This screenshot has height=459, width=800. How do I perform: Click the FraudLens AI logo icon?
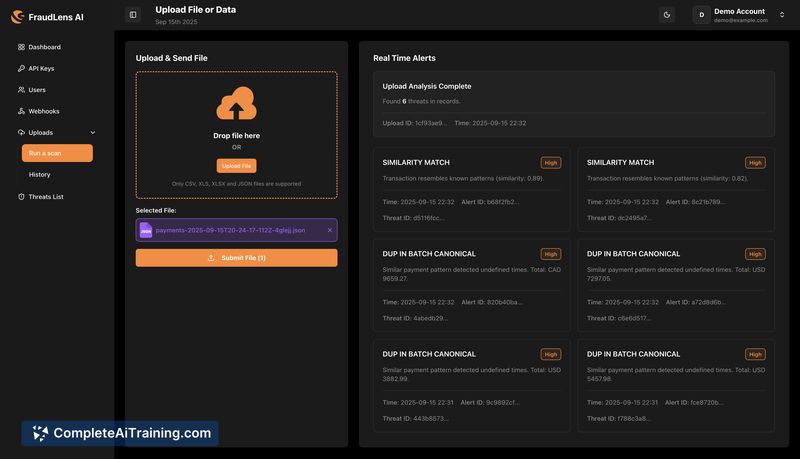17,16
